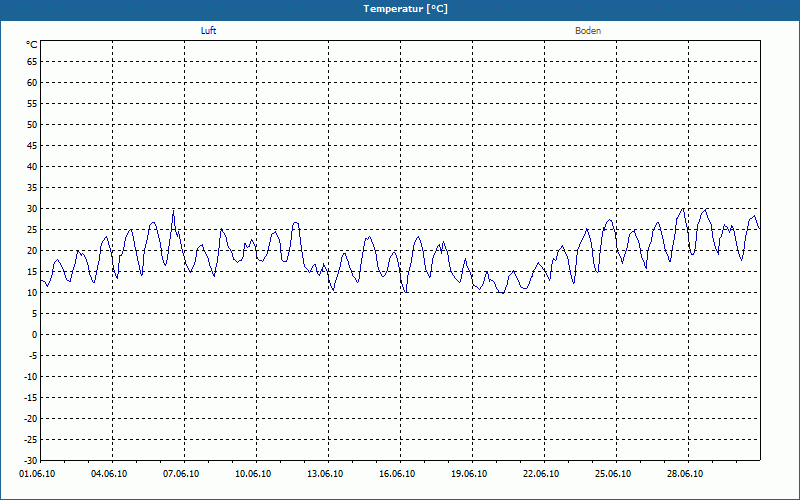Screen dimensions: 800x500
Task: Click the 10.06.10 date label
Action: 253,474
